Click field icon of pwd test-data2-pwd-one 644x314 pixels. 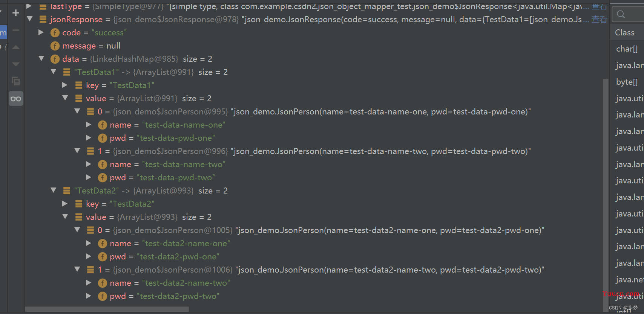103,257
